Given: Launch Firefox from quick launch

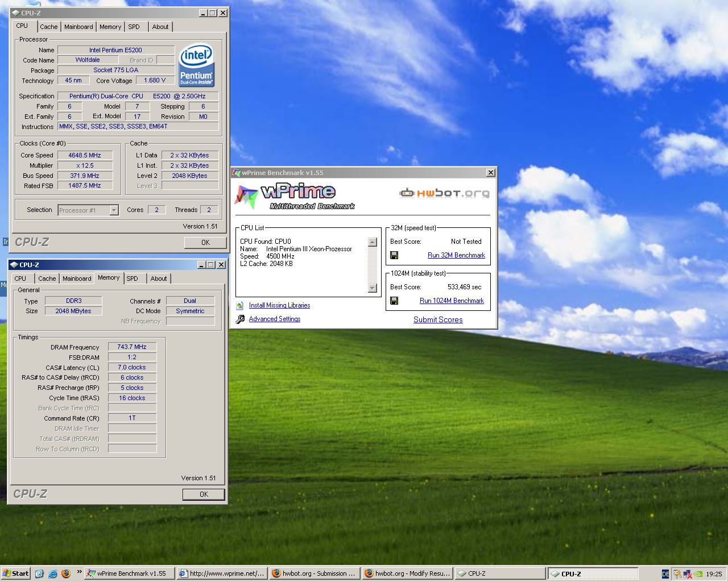Looking at the screenshot, I should [x=66, y=573].
